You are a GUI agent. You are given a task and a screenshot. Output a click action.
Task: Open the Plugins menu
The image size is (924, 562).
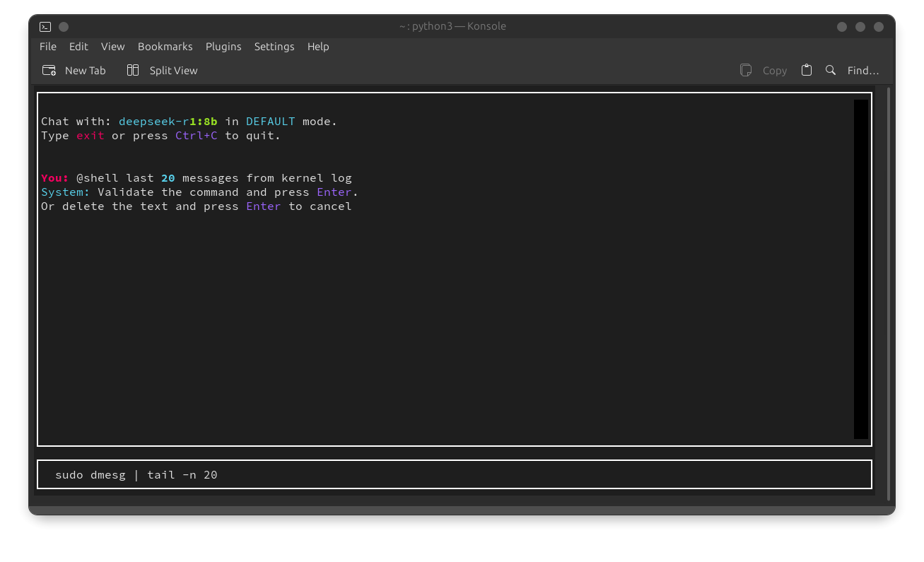(223, 47)
